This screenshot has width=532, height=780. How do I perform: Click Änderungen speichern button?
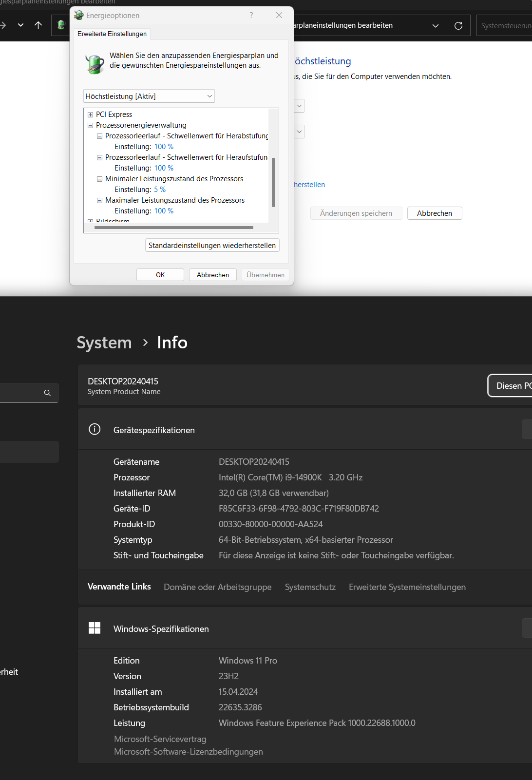tap(356, 213)
